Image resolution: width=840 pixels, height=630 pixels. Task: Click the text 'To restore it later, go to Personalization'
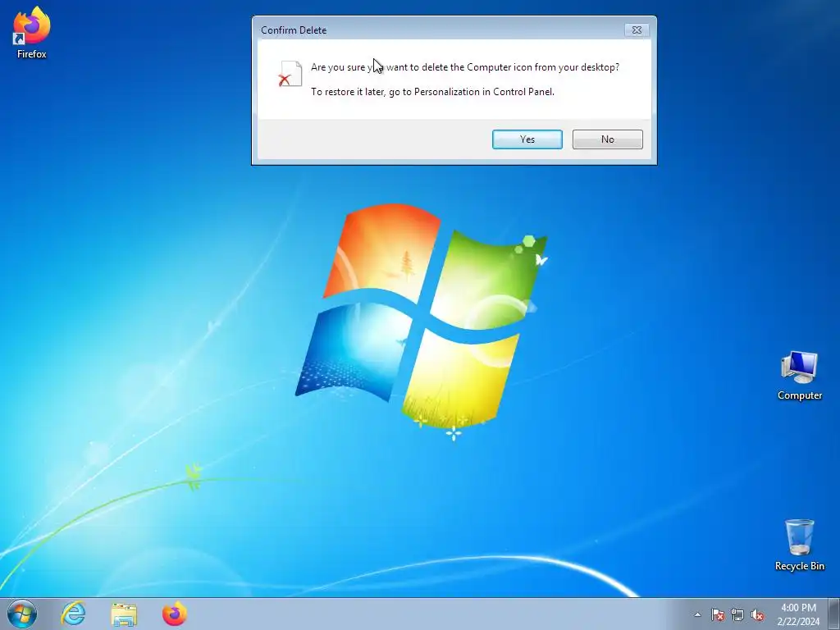click(395, 92)
